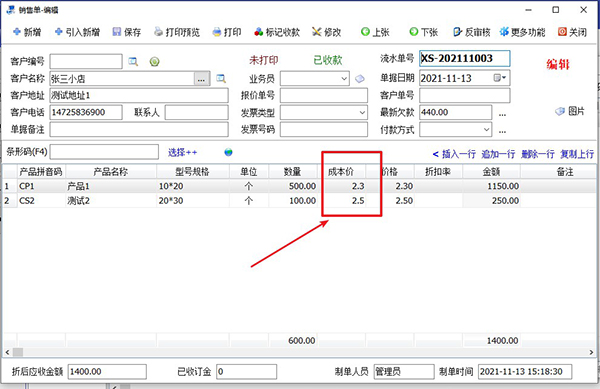Click the 打印 print button
This screenshot has height=389, width=600.
[227, 32]
